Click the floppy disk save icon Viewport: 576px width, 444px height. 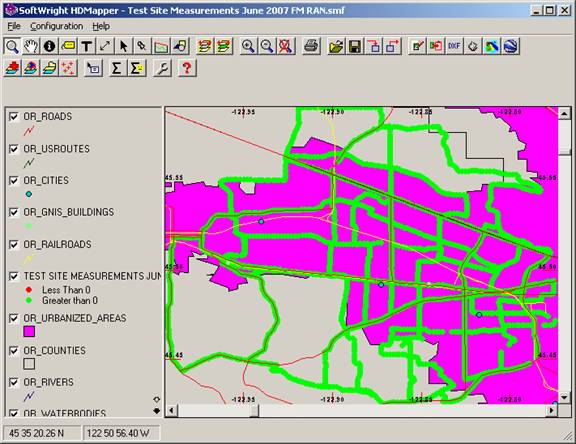pyautogui.click(x=355, y=46)
